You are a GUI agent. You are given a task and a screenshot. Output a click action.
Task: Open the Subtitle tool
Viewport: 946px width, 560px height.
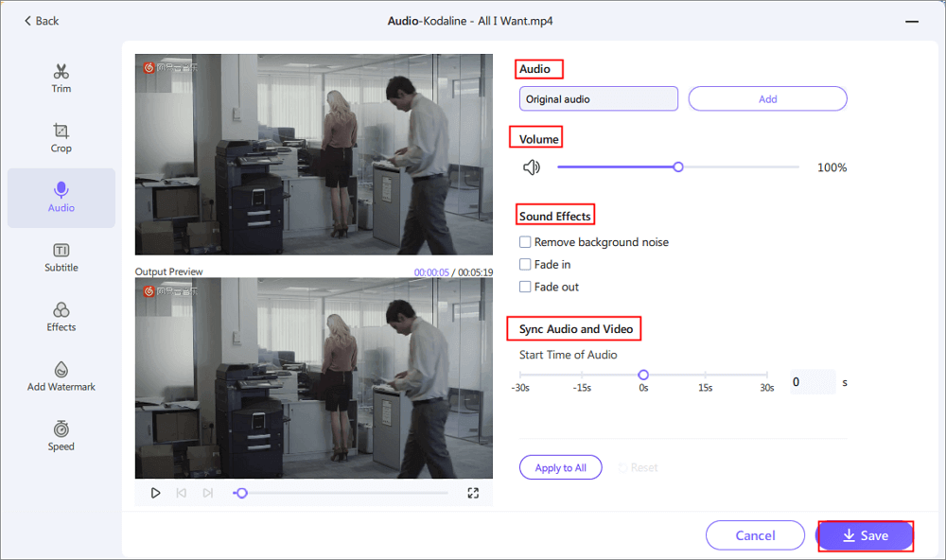(61, 257)
